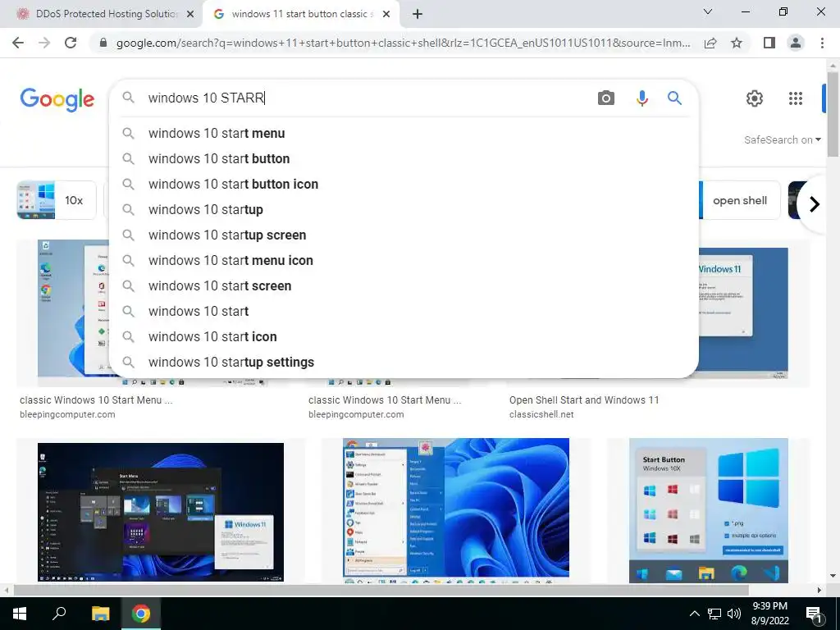Click the Chrome taskbar icon
The height and width of the screenshot is (630, 840).
[141, 614]
